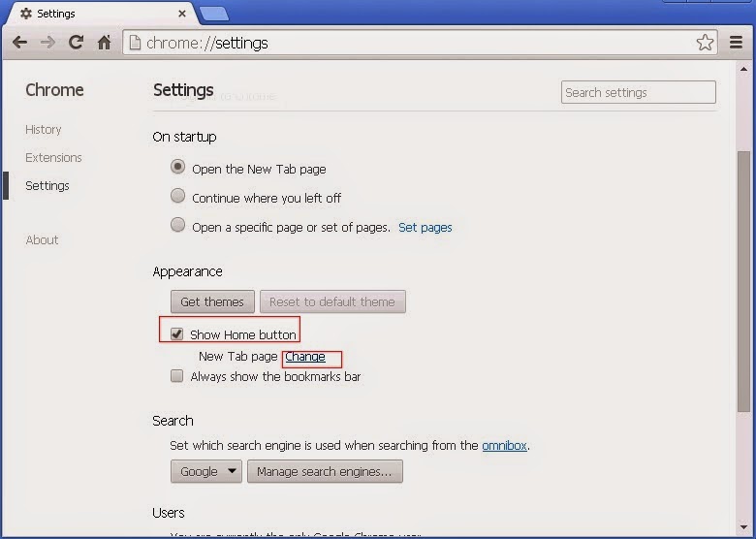Open a new tab
The width and height of the screenshot is (756, 539).
[214, 14]
